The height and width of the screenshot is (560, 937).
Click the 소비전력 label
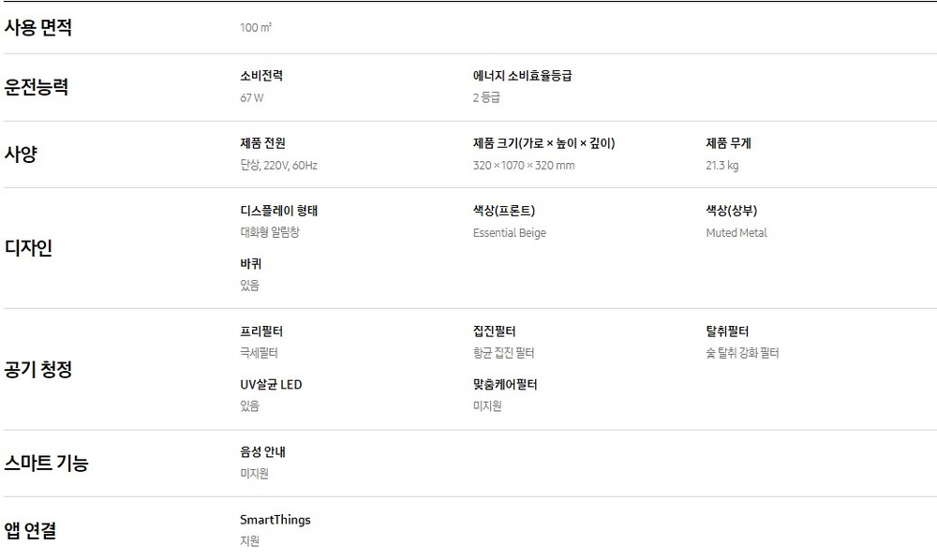[261, 76]
